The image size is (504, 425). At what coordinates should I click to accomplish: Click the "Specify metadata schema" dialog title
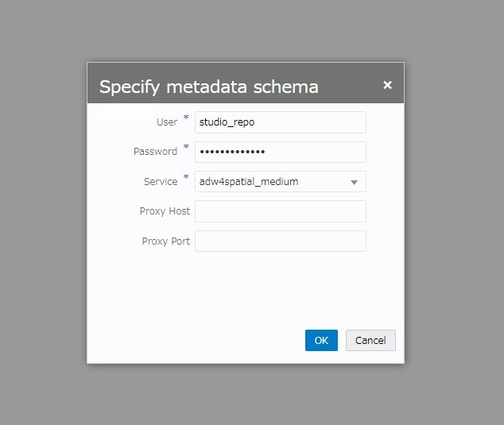click(x=208, y=87)
